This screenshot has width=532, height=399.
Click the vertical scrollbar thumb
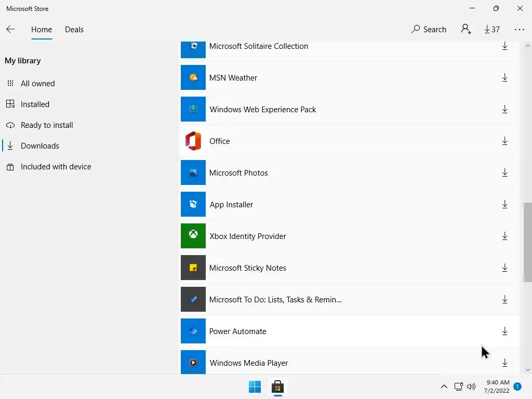(x=527, y=242)
